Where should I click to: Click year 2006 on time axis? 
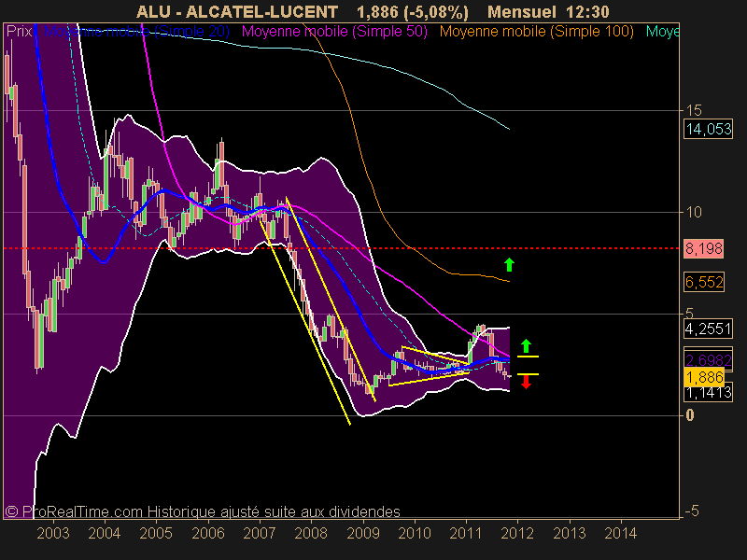[208, 533]
